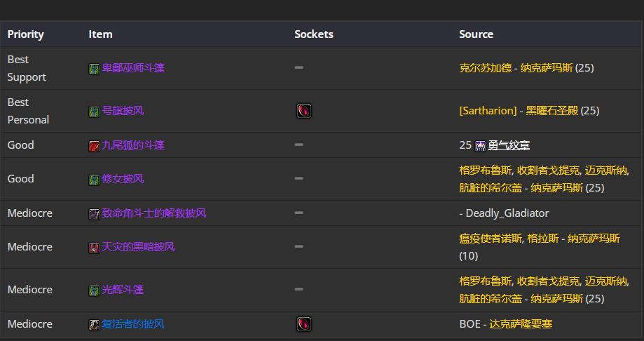Click the 光辉斗篷 cloak icon
The height and width of the screenshot is (341, 644).
tap(94, 290)
